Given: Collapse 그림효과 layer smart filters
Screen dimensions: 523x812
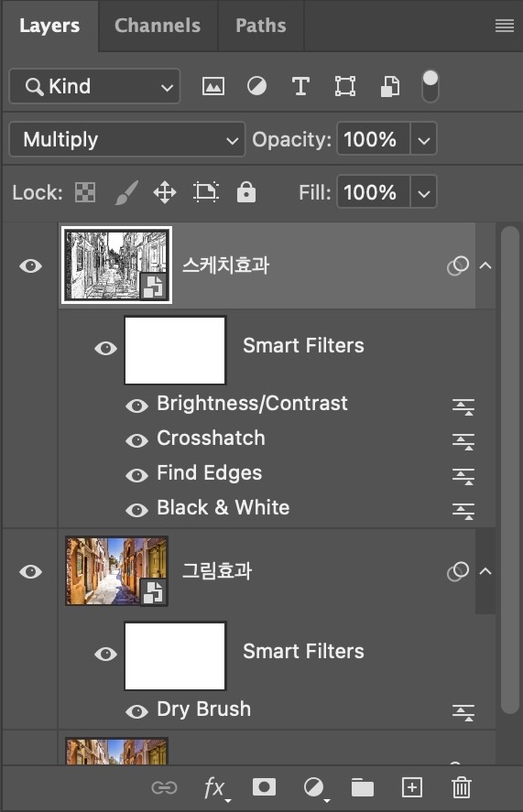Looking at the screenshot, I should pyautogui.click(x=485, y=571).
